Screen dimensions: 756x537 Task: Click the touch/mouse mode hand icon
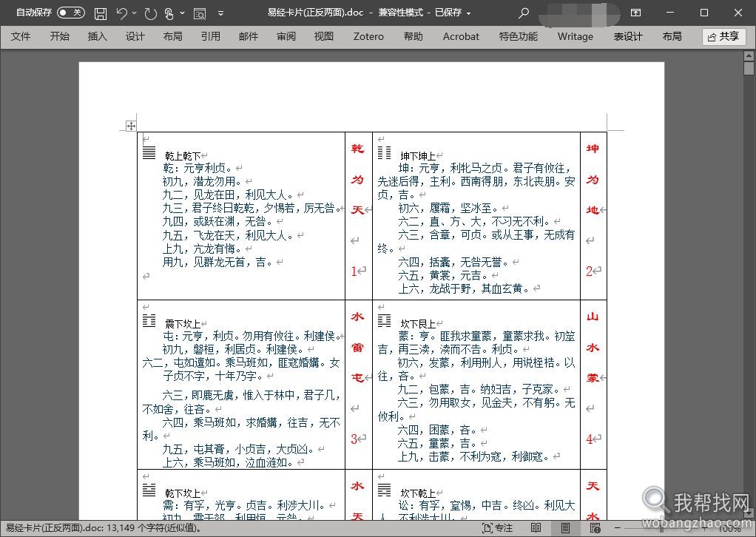169,13
